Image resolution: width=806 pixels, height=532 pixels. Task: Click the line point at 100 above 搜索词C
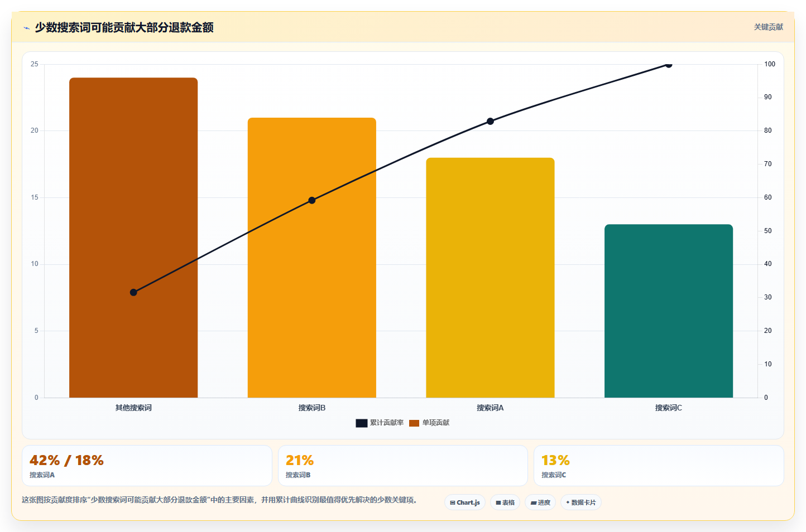pyautogui.click(x=669, y=64)
